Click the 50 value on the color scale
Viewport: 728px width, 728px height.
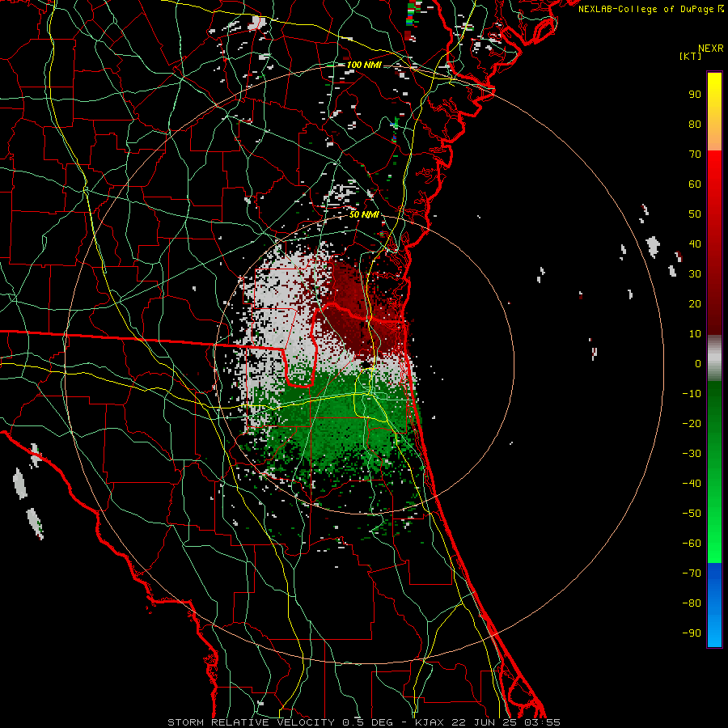tap(695, 214)
